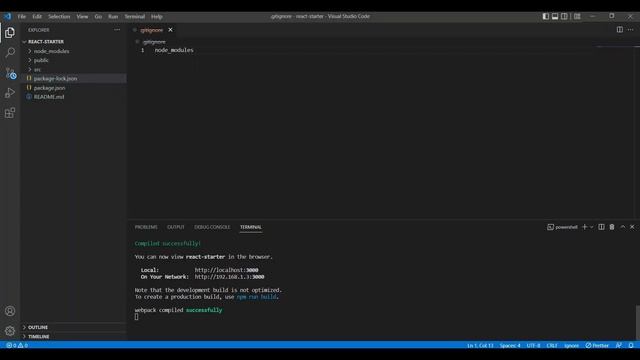This screenshot has width=640, height=360.
Task: Toggle the secondary side bar visibility
Action: click(564, 16)
